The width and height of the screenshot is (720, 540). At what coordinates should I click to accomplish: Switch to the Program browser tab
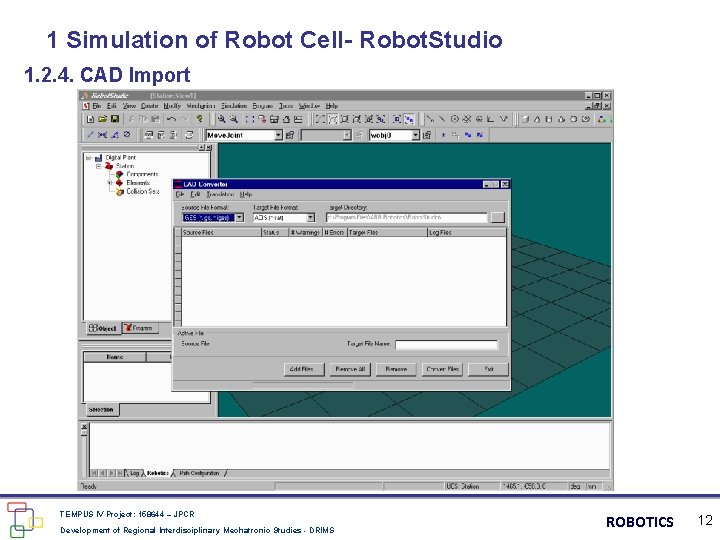[140, 328]
